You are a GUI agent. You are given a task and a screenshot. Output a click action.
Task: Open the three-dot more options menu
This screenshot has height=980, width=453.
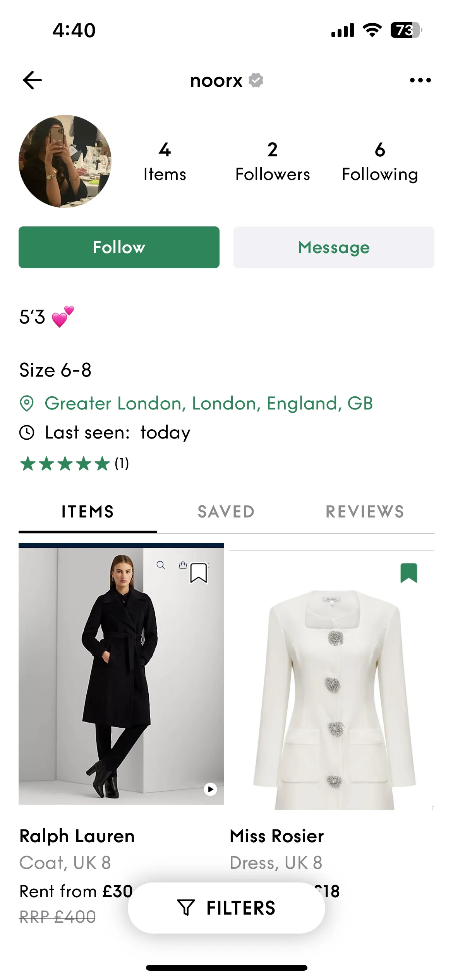(420, 80)
